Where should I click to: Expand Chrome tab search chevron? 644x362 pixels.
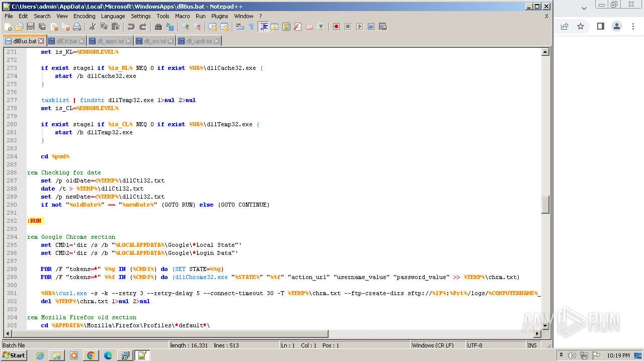click(x=584, y=8)
